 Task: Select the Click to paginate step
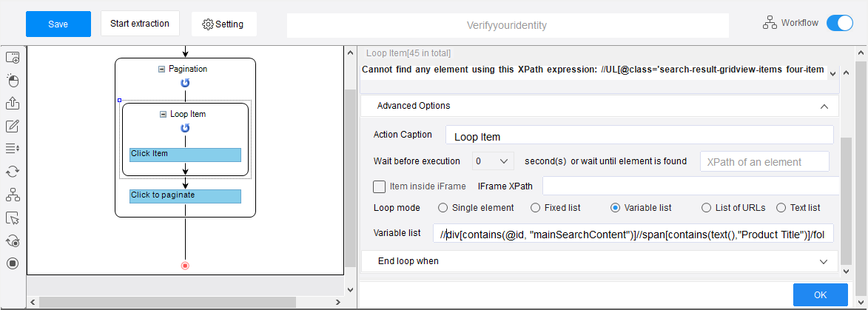[186, 196]
